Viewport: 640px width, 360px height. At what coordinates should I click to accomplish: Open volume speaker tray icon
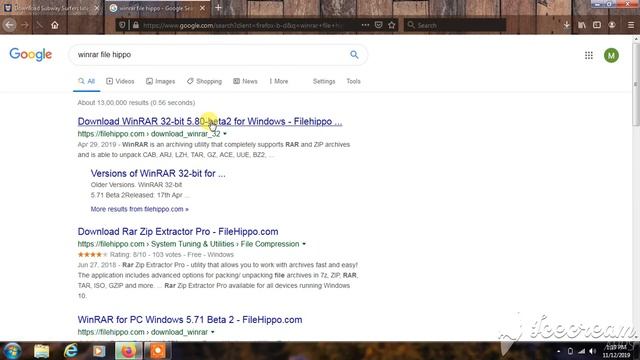[x=593, y=351]
